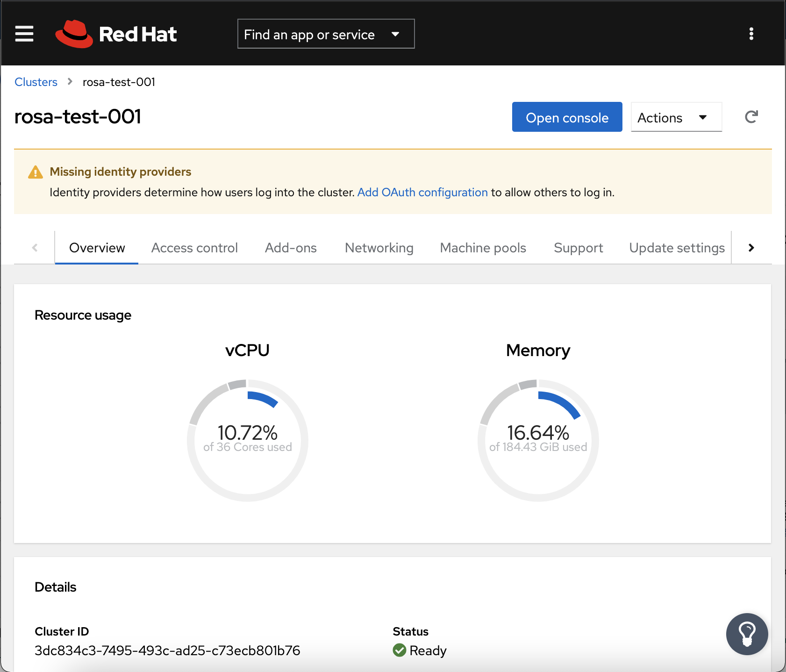This screenshot has height=672, width=786.
Task: Click the Missing identity providers title
Action: [x=121, y=172]
